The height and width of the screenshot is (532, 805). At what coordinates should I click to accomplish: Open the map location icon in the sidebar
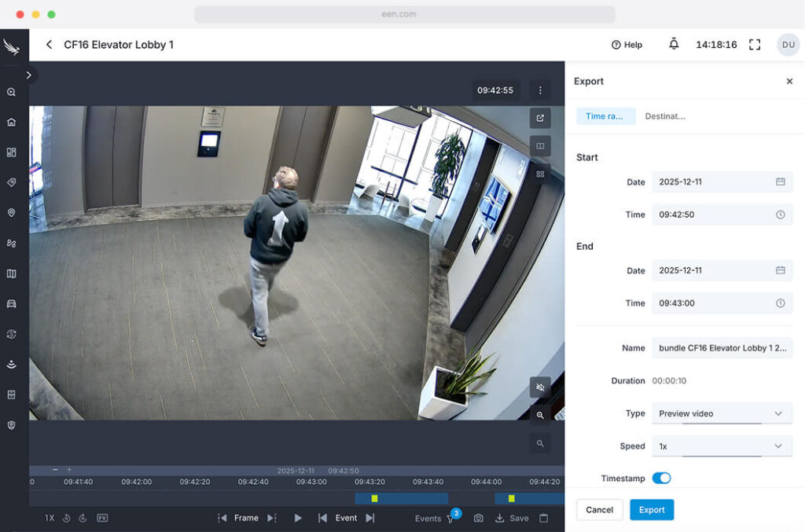pos(11,213)
